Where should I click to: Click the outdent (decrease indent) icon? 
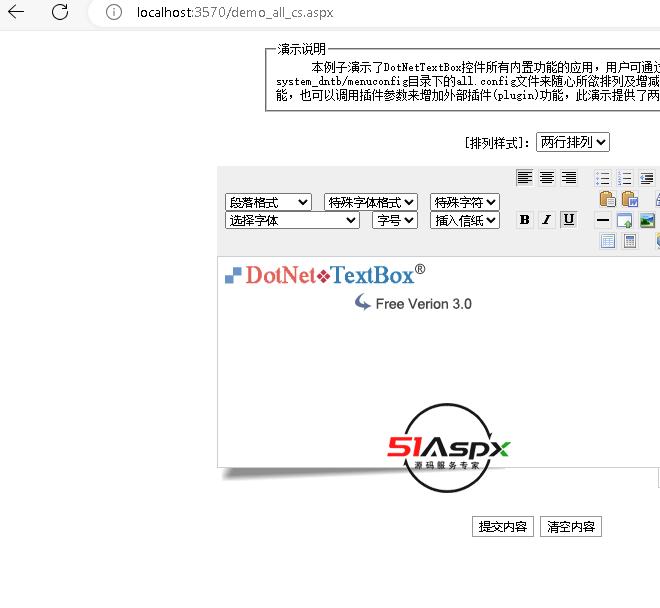(x=647, y=178)
